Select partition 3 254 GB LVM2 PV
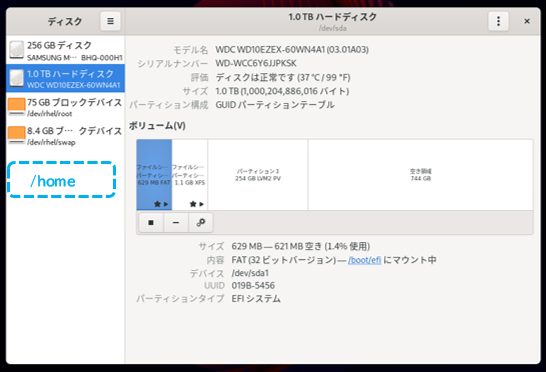This screenshot has height=372, width=547. coord(258,175)
